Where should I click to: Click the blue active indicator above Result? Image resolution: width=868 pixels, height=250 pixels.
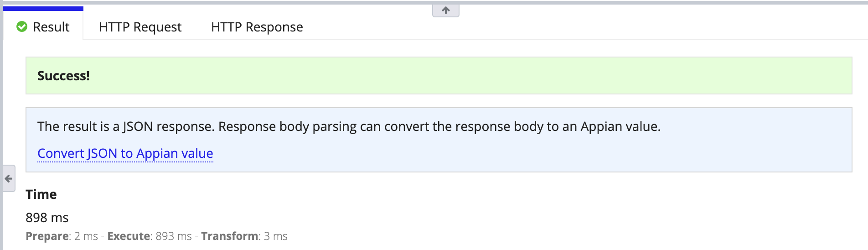click(x=43, y=8)
